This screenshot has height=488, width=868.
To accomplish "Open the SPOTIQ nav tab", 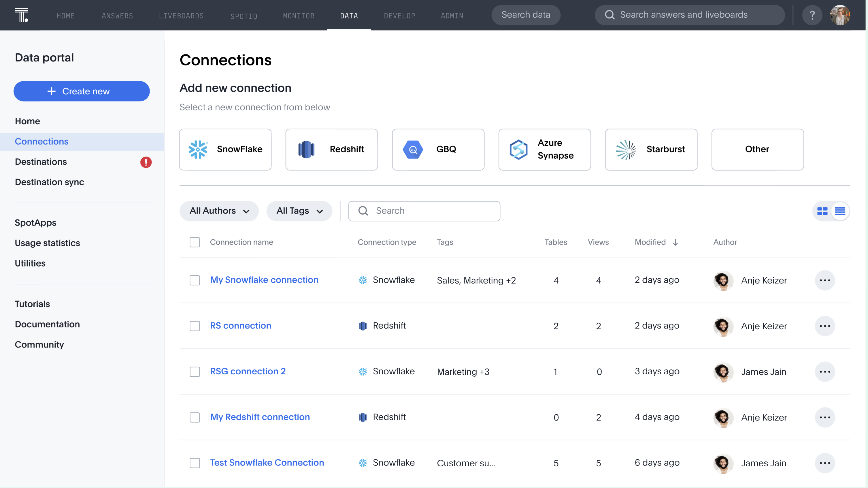I will tap(244, 16).
